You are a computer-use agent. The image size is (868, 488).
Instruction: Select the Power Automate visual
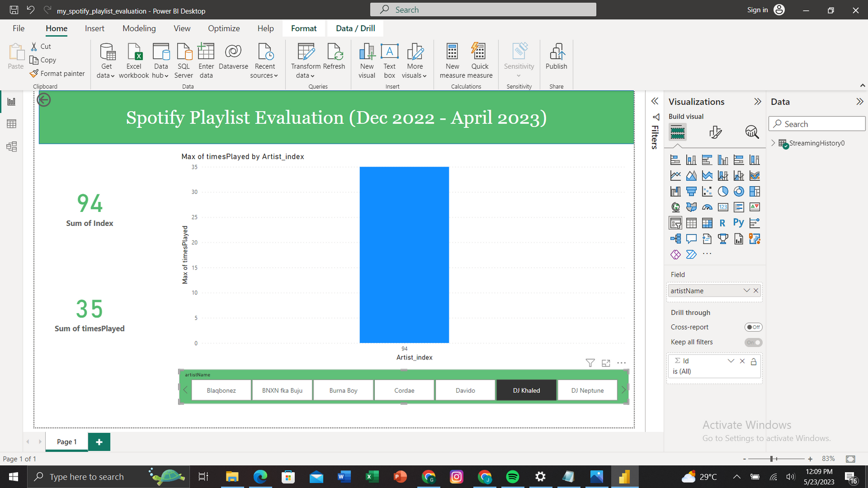click(x=691, y=255)
